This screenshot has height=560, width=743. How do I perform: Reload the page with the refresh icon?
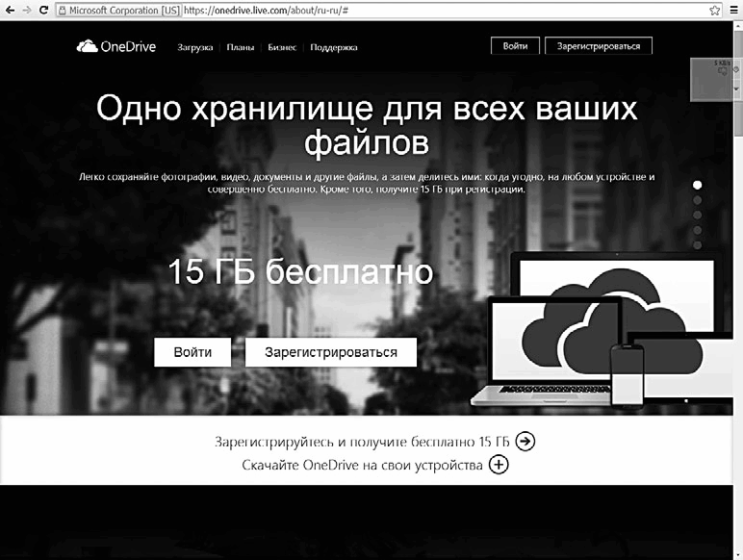click(x=43, y=10)
